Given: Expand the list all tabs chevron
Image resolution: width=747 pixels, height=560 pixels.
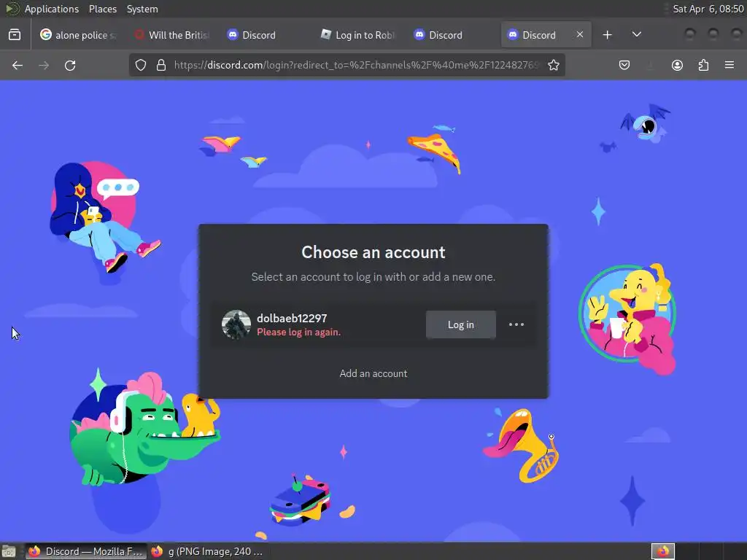Looking at the screenshot, I should pos(636,34).
